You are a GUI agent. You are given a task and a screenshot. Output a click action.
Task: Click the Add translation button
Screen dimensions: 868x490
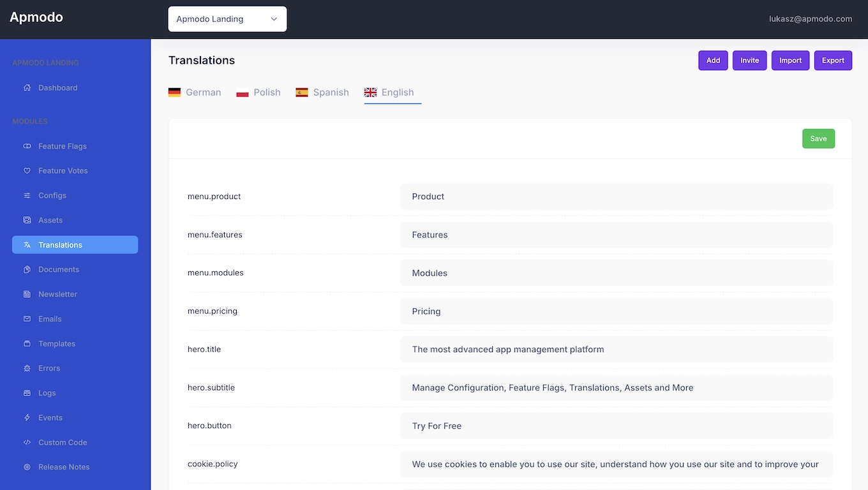click(713, 61)
